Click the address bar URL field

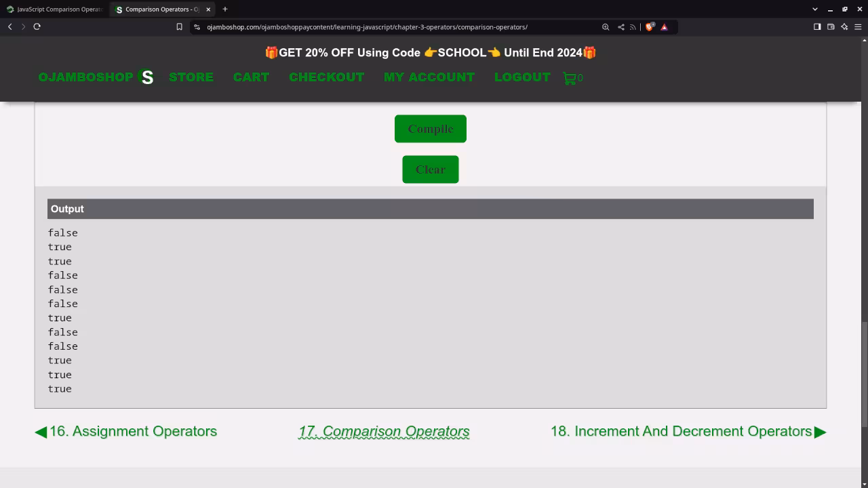pos(393,27)
